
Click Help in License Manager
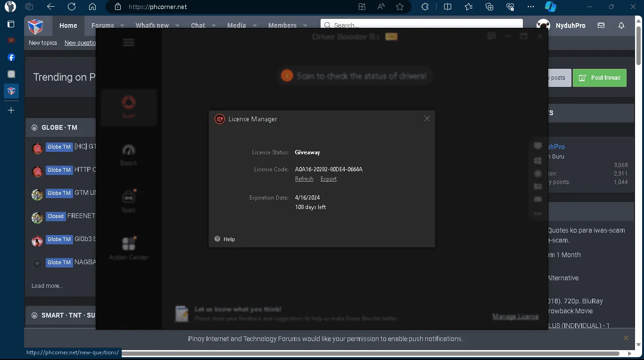[225, 239]
